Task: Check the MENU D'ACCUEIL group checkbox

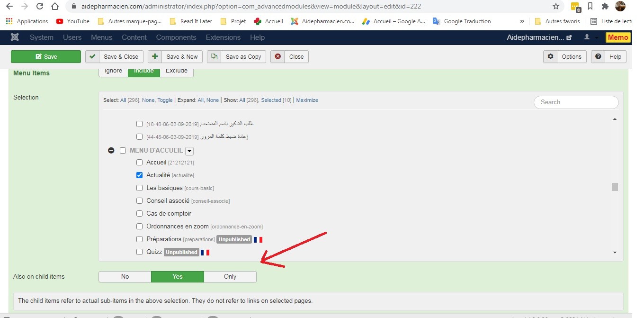Action: (x=123, y=150)
